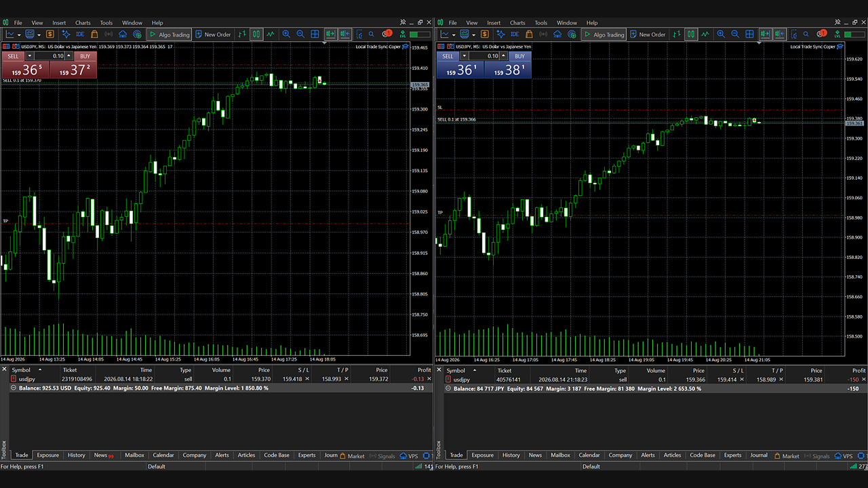The height and width of the screenshot is (488, 868).
Task: Remove stop loss 159.414 via X, right window
Action: [742, 379]
